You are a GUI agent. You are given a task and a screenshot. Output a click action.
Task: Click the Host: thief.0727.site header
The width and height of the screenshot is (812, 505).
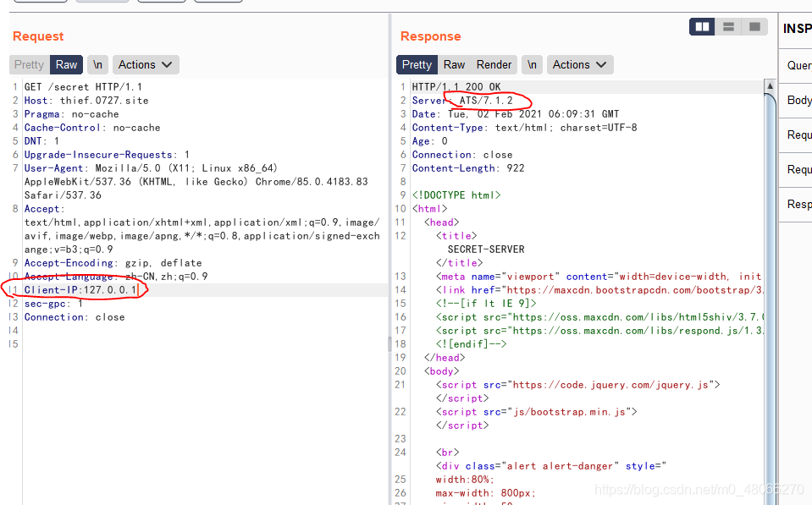[x=86, y=101]
